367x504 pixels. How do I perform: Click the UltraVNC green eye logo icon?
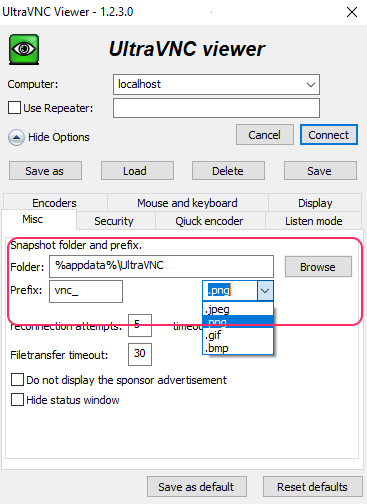pyautogui.click(x=24, y=49)
